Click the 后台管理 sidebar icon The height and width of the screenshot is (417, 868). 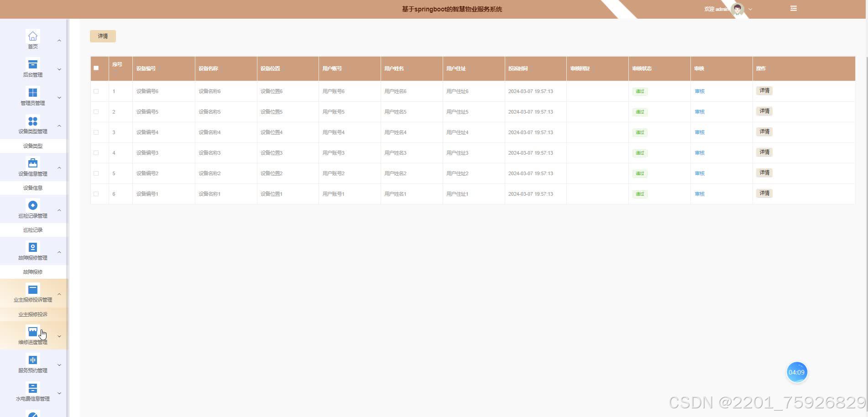click(x=33, y=64)
